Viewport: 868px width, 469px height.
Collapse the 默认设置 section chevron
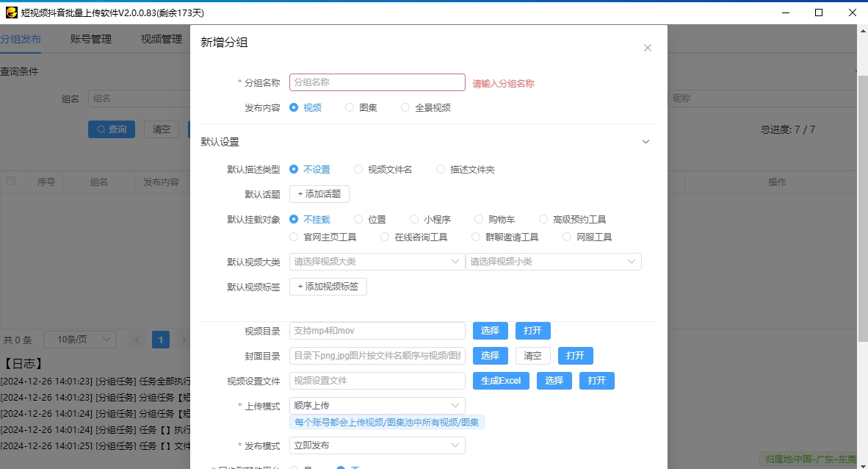(x=645, y=142)
